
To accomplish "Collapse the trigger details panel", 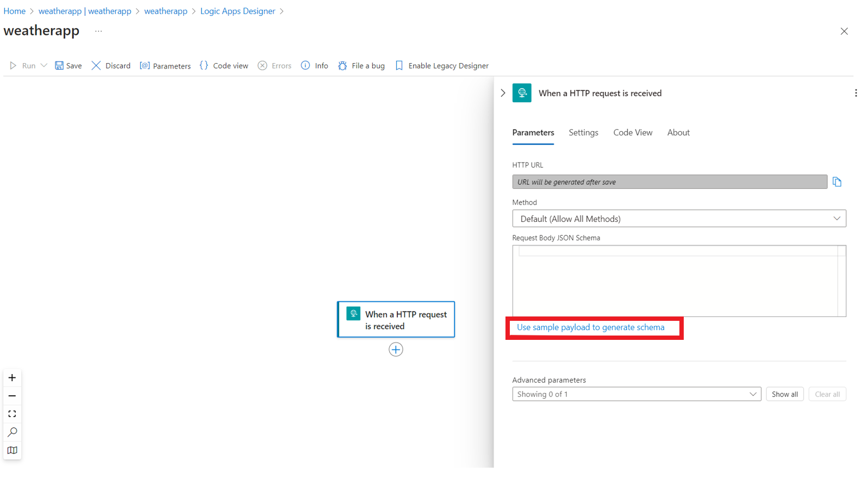I will click(503, 93).
